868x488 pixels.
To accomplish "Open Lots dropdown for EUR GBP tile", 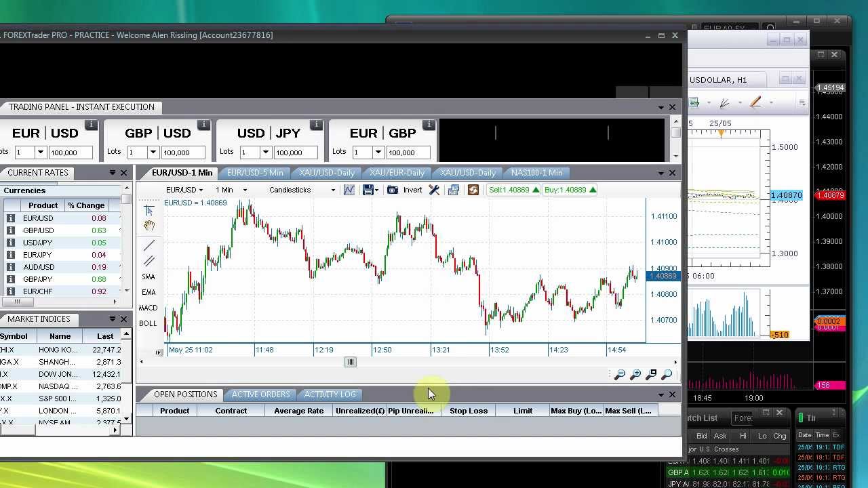I will click(x=378, y=152).
